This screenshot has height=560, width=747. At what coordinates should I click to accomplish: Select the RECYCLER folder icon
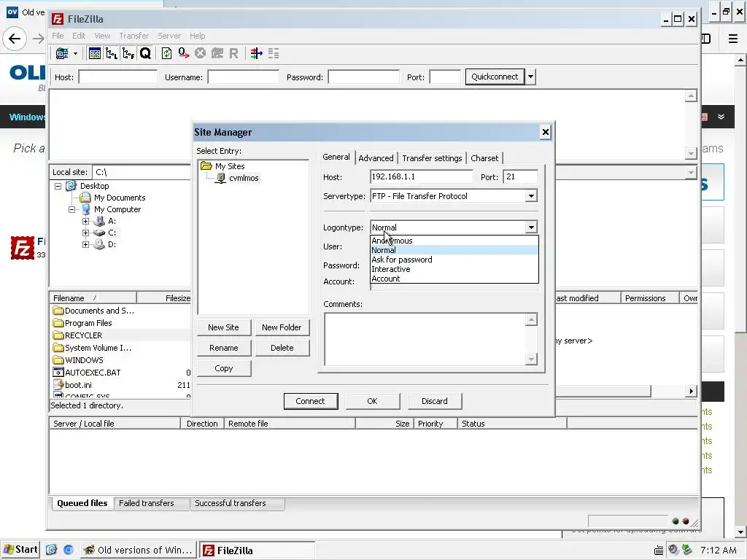pos(58,335)
